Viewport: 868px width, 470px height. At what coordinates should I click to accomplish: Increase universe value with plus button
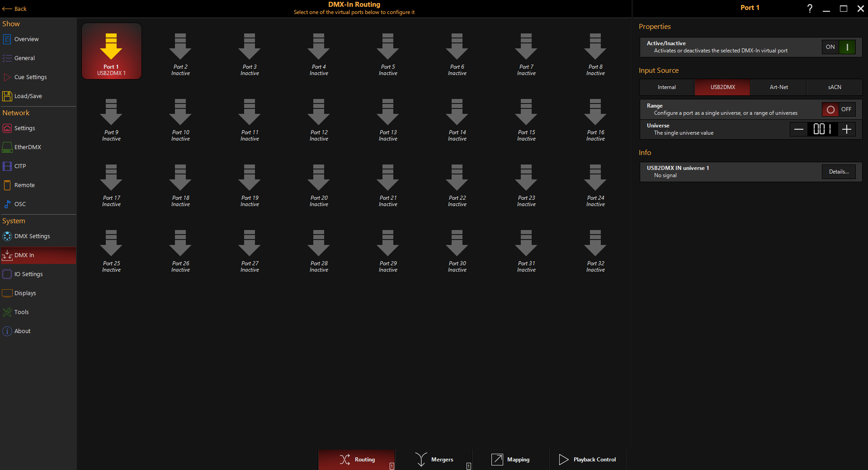pos(847,129)
